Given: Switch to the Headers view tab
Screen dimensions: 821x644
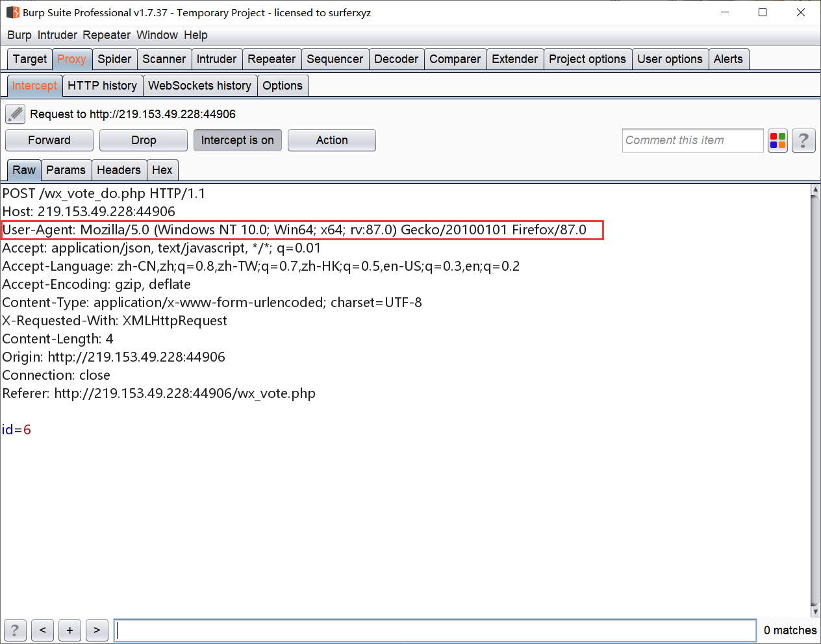Looking at the screenshot, I should point(119,170).
